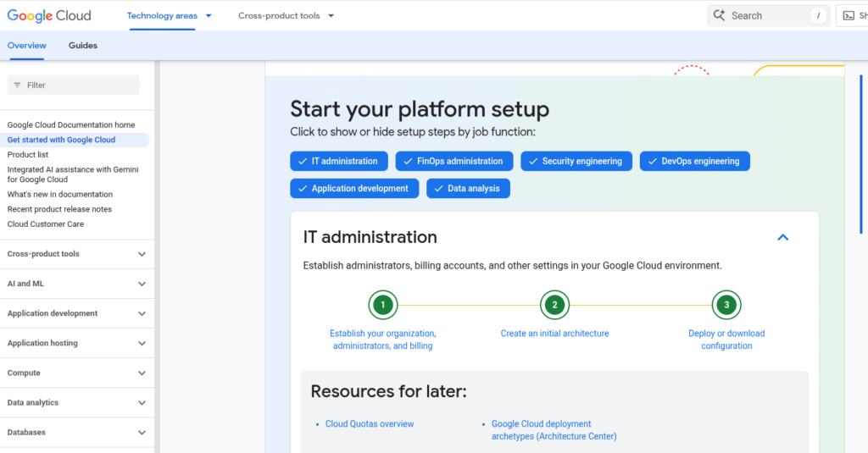
Task: Switch to the Guides tab
Action: tap(83, 46)
